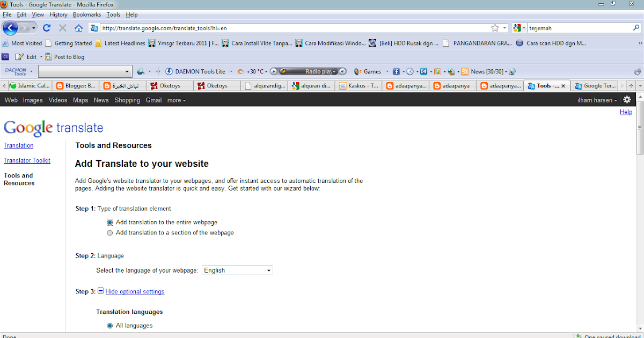Switch to the Kaskus tab

pyautogui.click(x=358, y=86)
